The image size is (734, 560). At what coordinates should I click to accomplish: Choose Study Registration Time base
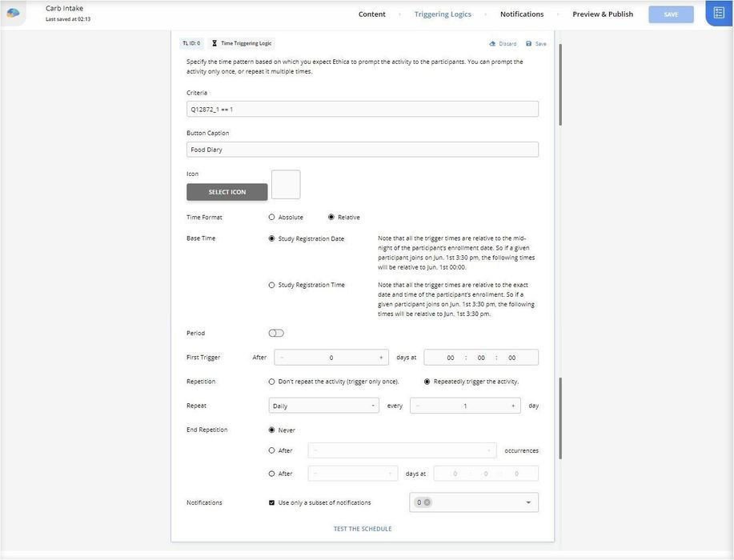(272, 285)
